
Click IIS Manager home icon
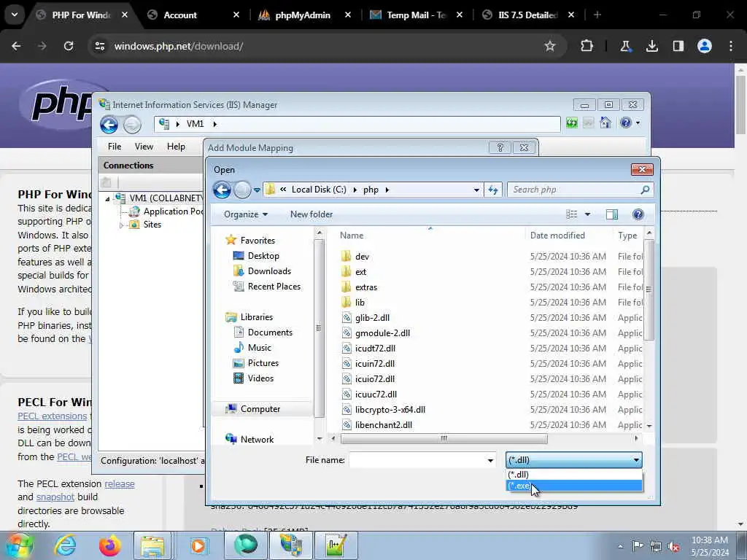(x=605, y=123)
